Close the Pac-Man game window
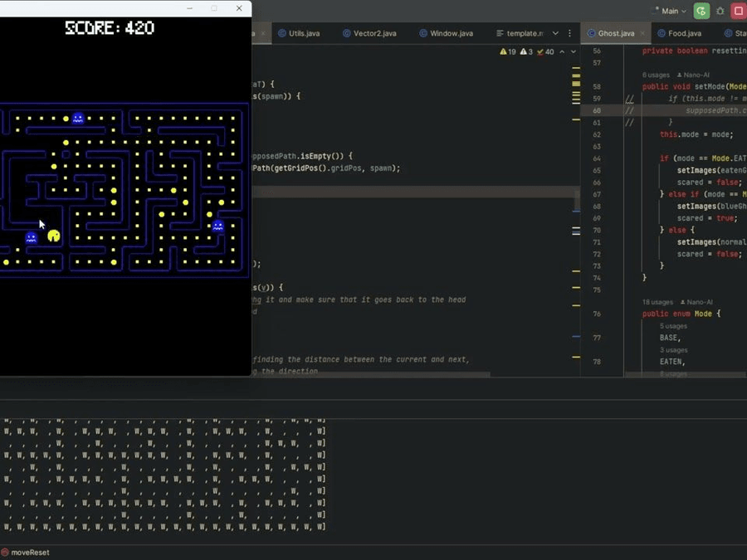Screen dimensions: 747x560 coord(239,8)
